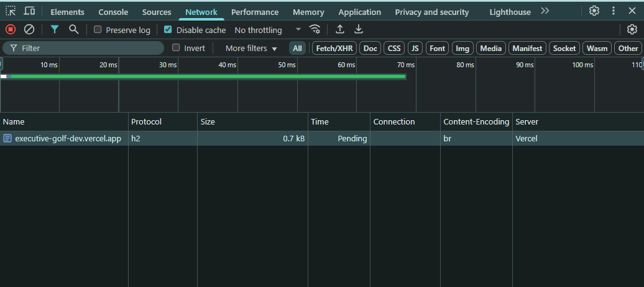Filter requests by Media

click(491, 48)
